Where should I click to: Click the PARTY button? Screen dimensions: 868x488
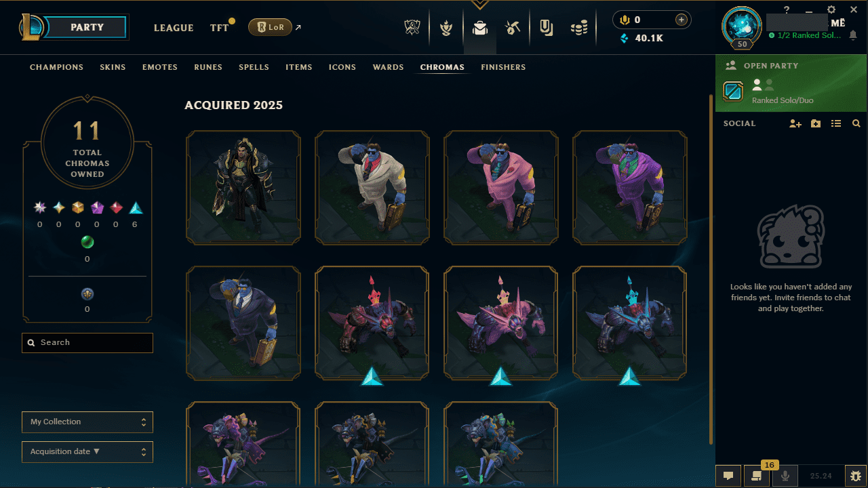(87, 28)
